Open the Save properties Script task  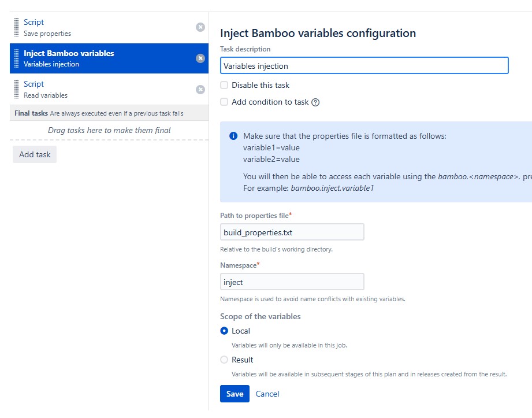[x=109, y=28]
